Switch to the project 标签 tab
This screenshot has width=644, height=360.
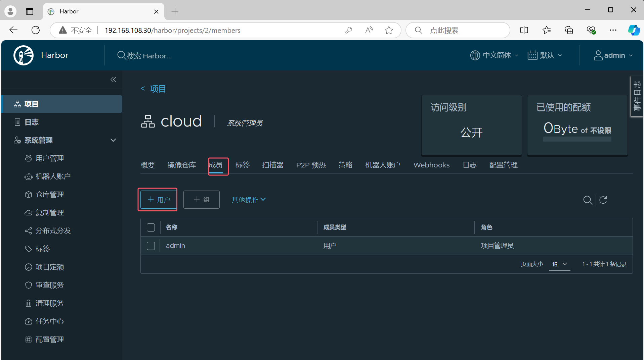(x=243, y=165)
